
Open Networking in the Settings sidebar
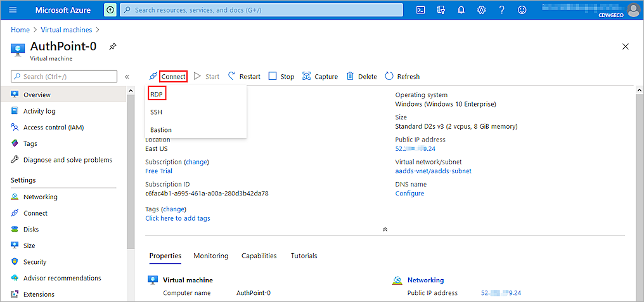40,197
